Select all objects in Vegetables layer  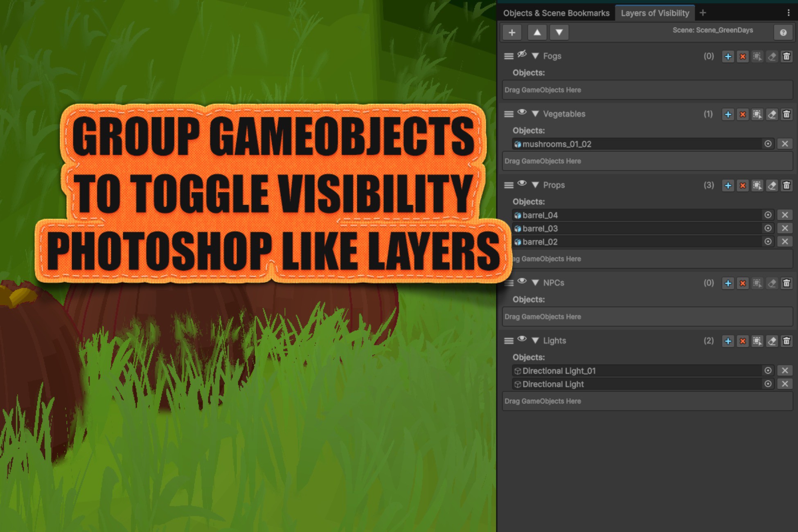pos(757,114)
